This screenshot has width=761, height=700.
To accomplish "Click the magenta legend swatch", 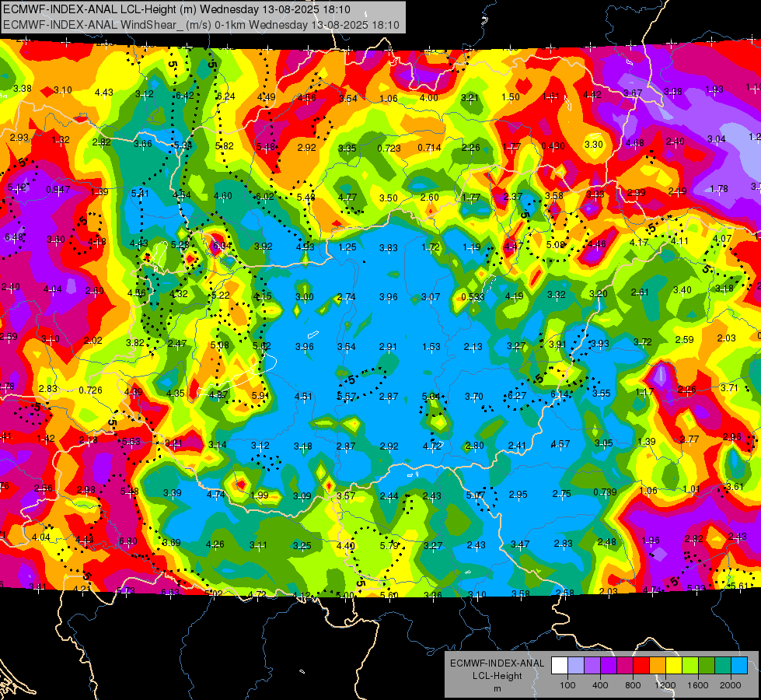I will [x=625, y=665].
